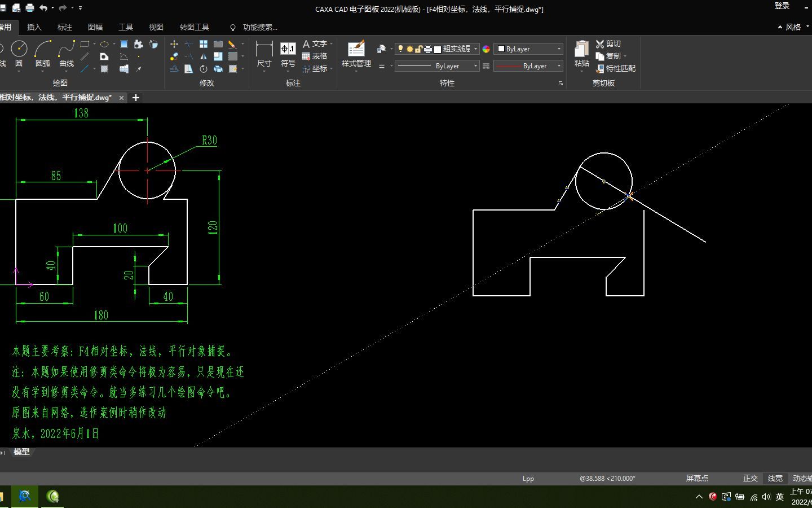Click the Dimension (尺寸) tool icon
The image size is (812, 508).
[x=264, y=54]
